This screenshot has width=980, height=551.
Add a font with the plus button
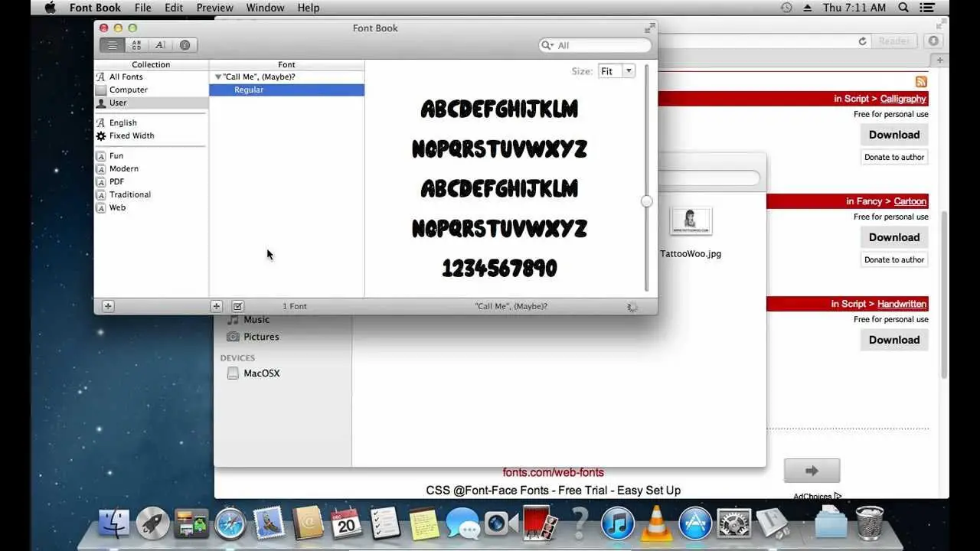pos(217,306)
